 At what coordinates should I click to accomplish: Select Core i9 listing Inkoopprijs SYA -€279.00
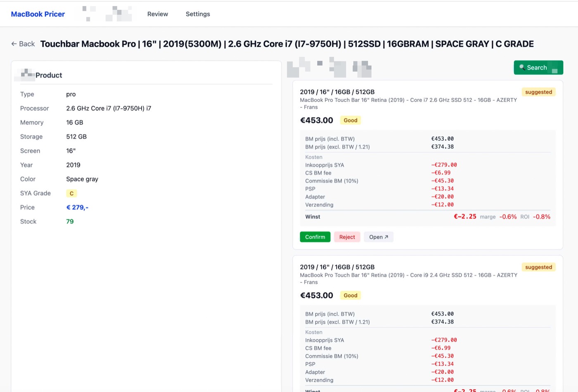444,340
